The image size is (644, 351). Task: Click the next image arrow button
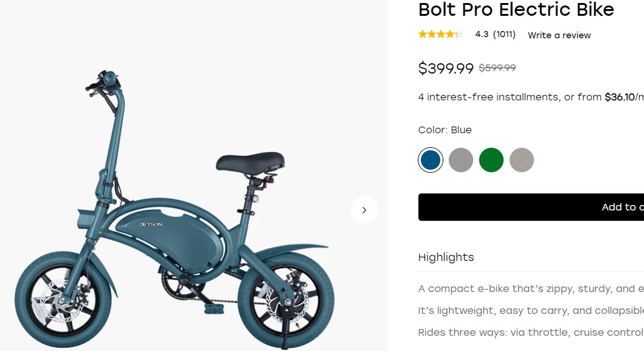pyautogui.click(x=364, y=210)
